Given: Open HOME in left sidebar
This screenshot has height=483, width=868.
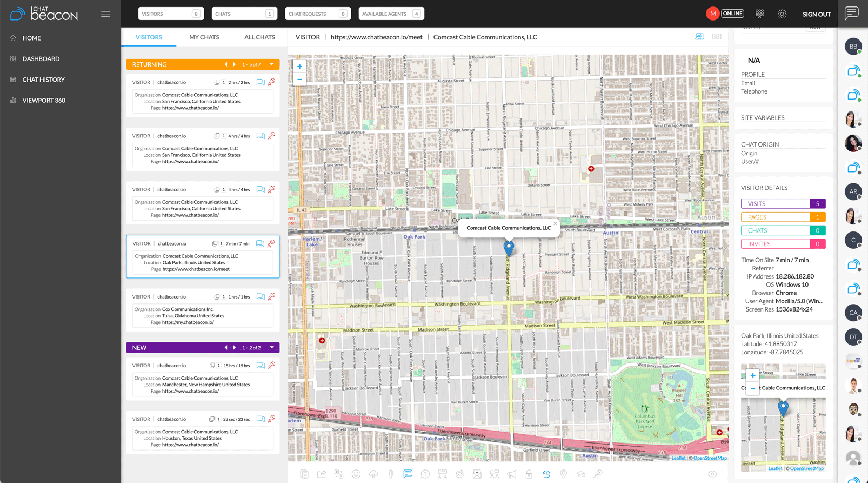Looking at the screenshot, I should pos(31,38).
